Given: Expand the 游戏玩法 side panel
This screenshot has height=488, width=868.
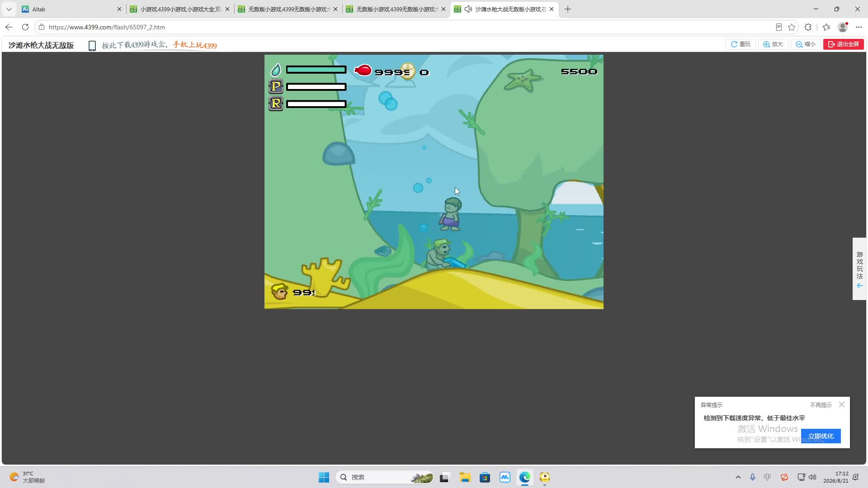Looking at the screenshot, I should tap(859, 269).
